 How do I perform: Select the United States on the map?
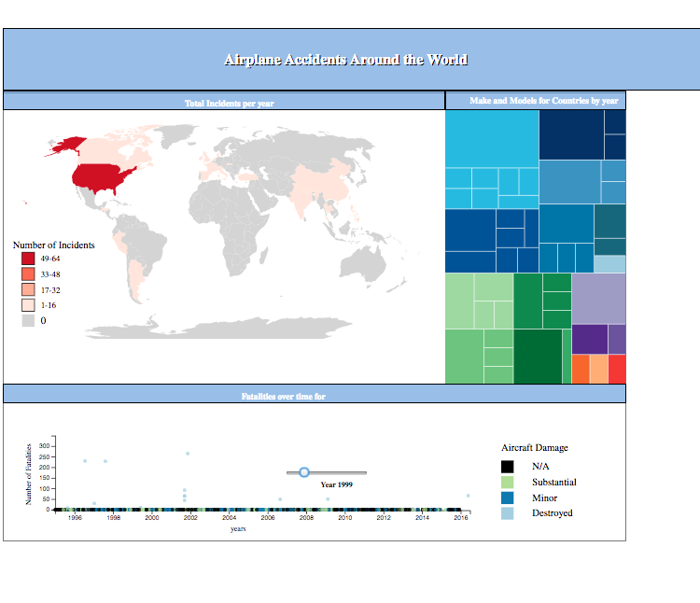click(x=102, y=177)
